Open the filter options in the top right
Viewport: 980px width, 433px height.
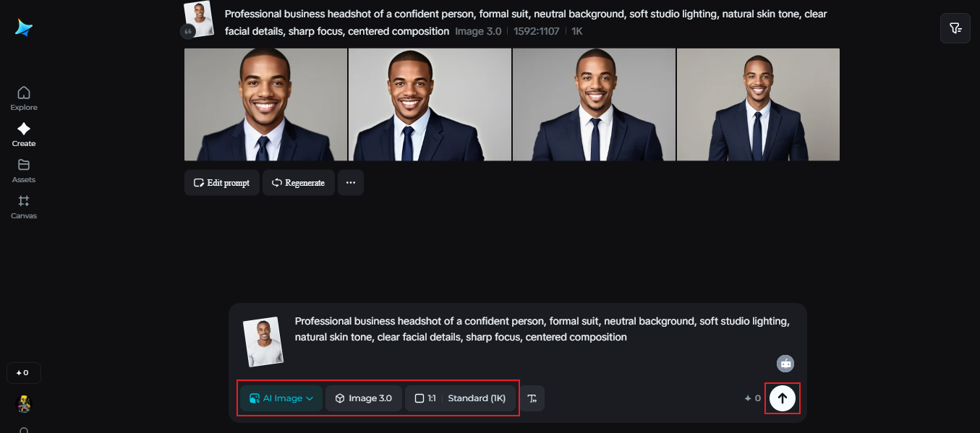pos(955,27)
